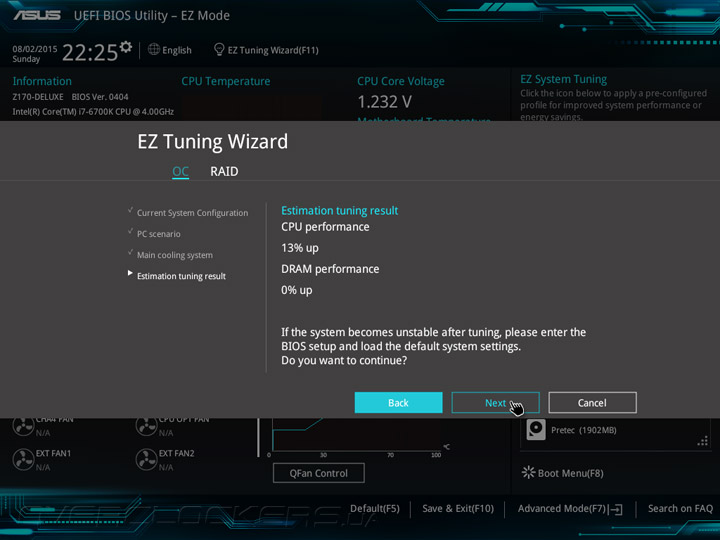Open Boot Menu(F8)
Image resolution: width=720 pixels, height=540 pixels.
(570, 473)
